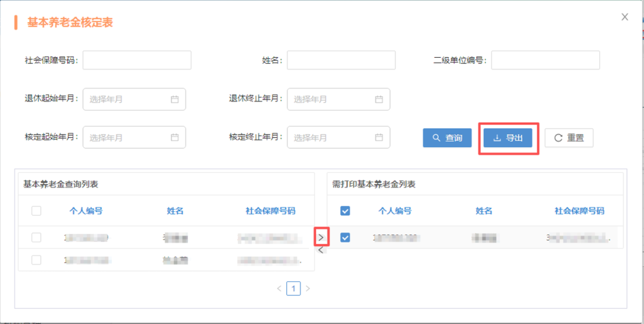This screenshot has height=324, width=644.
Task: Focus the 姓名 input field
Action: 341,60
